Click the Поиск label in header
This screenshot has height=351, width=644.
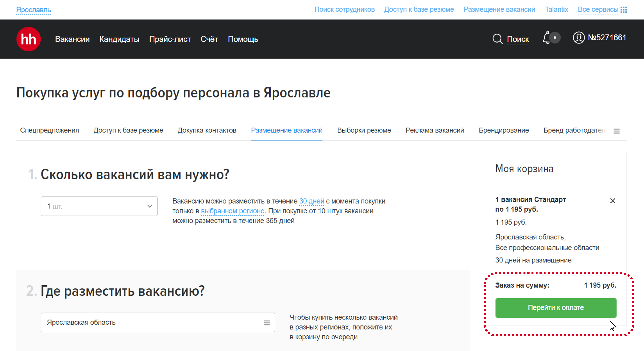click(518, 39)
